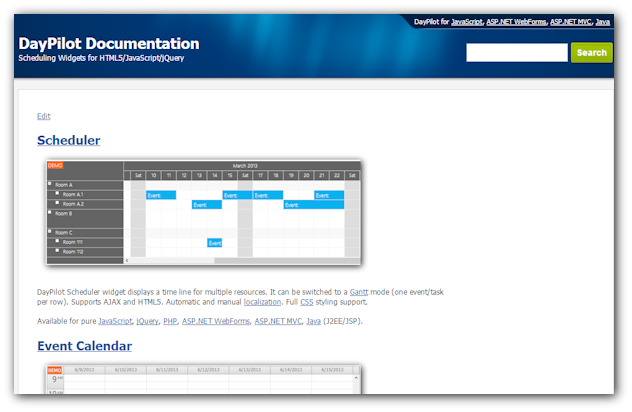Open the Event Calendar heading link
632x412 pixels.
[x=84, y=346]
